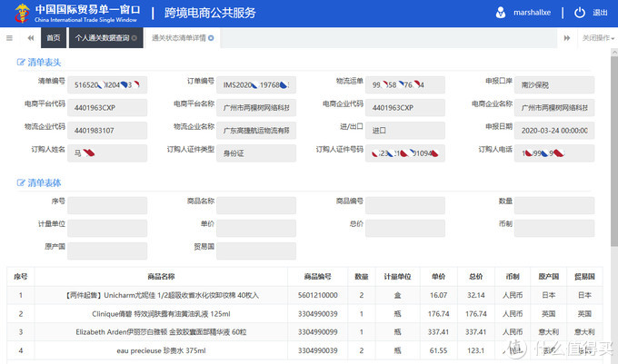The height and width of the screenshot is (364, 618).
Task: Click the 订购人证件类型 field showing 身份证
Action: pos(256,153)
